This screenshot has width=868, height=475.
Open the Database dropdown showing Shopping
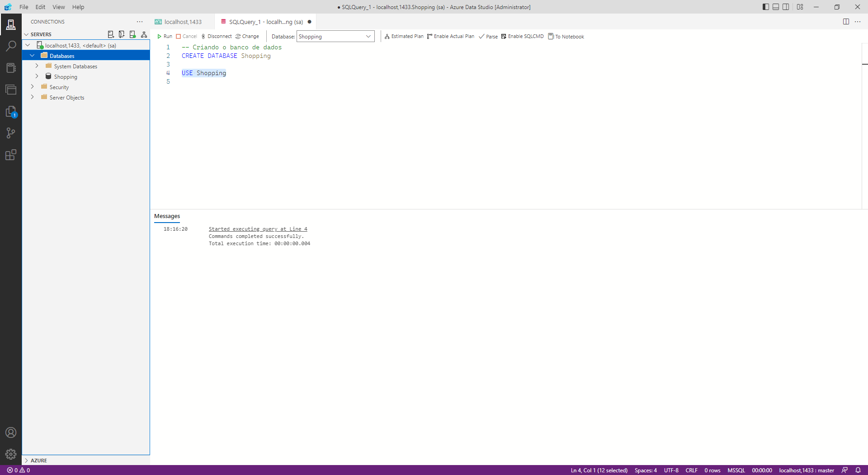click(x=335, y=37)
